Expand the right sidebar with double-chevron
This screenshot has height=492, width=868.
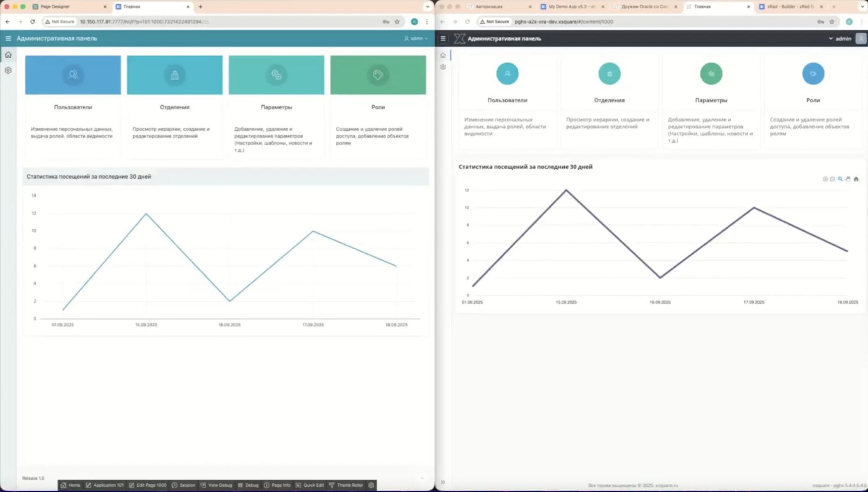point(443,482)
